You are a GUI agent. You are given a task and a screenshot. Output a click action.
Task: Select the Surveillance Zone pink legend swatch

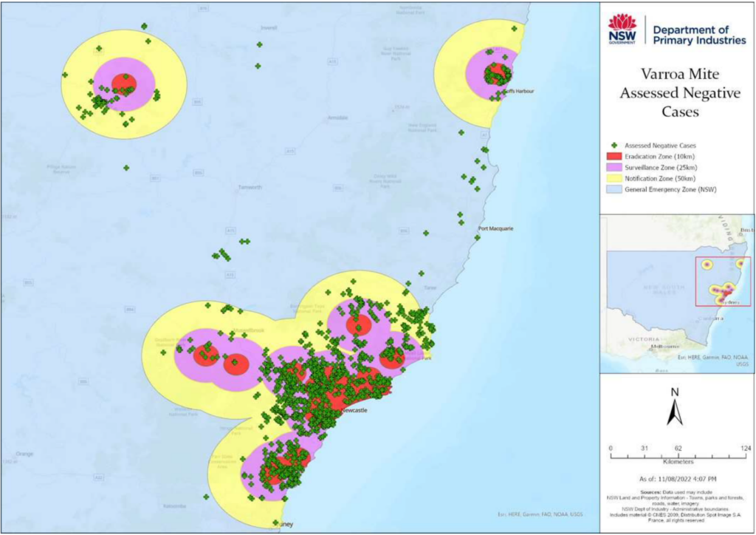click(613, 168)
